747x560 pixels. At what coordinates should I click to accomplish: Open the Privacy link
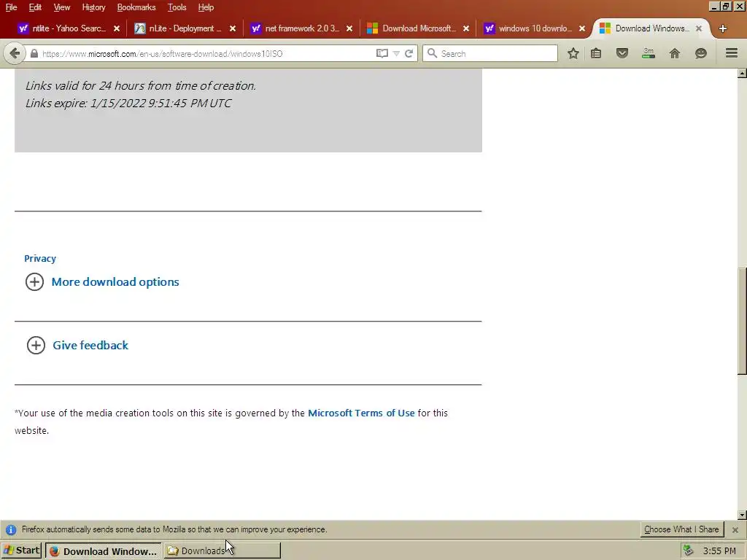pos(40,259)
